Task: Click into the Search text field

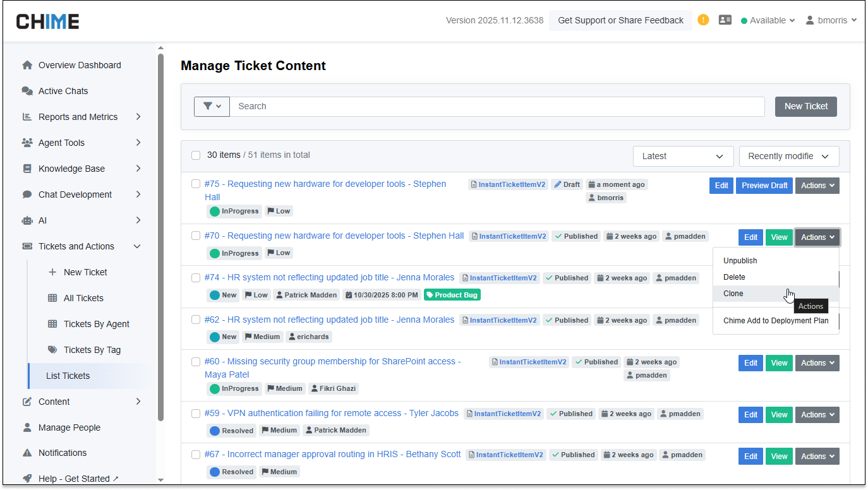Action: 497,106
